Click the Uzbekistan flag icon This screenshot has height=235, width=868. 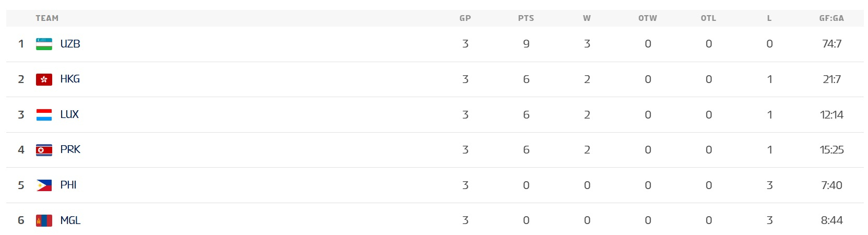[44, 44]
